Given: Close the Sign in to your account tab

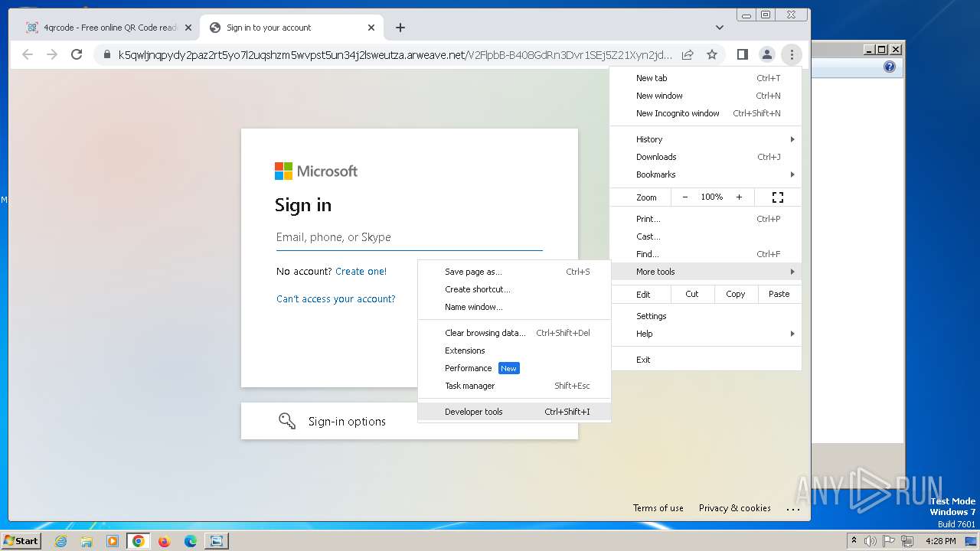Looking at the screenshot, I should coord(371,28).
